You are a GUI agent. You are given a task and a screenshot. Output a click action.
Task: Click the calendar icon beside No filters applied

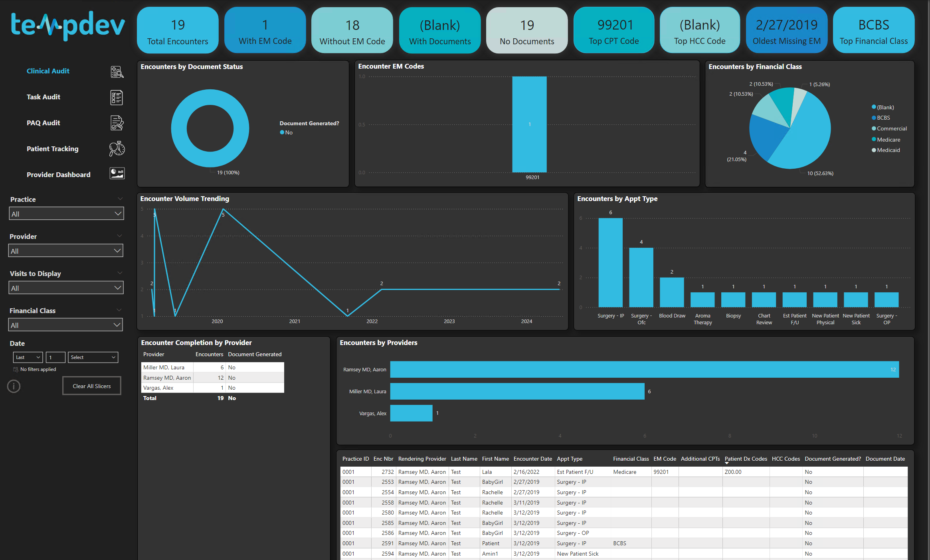click(16, 369)
